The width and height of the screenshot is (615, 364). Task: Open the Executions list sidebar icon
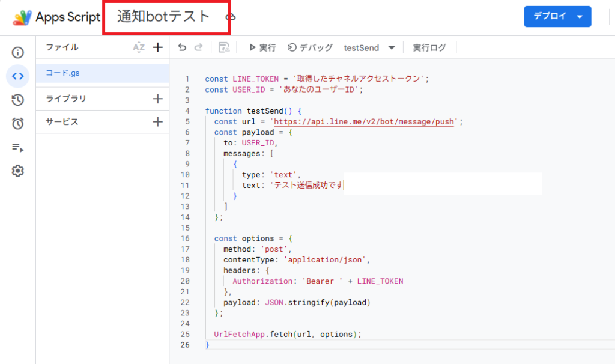pos(17,148)
